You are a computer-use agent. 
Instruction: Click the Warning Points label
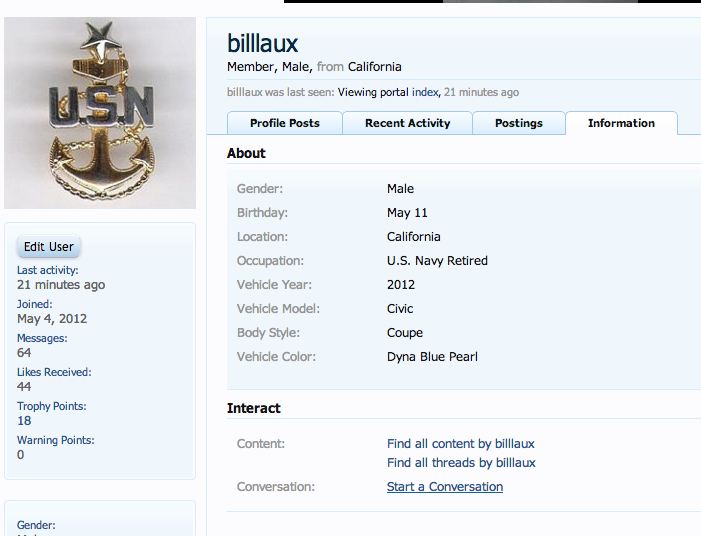[x=55, y=440]
